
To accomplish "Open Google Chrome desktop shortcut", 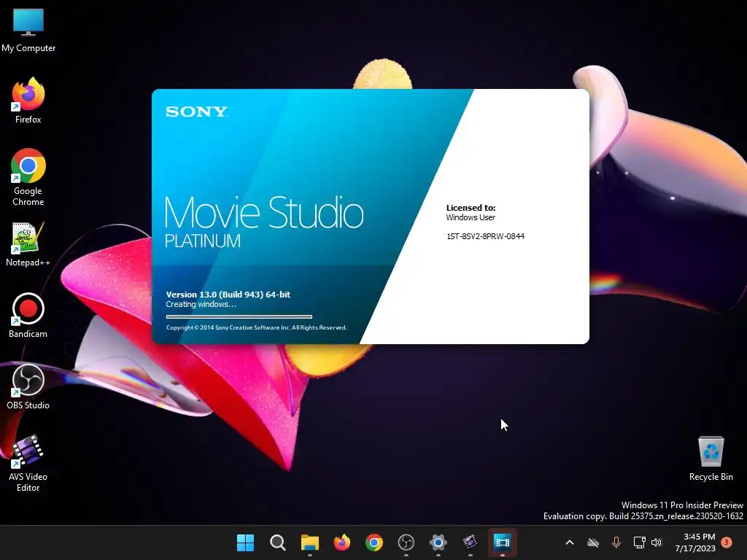I will click(28, 177).
